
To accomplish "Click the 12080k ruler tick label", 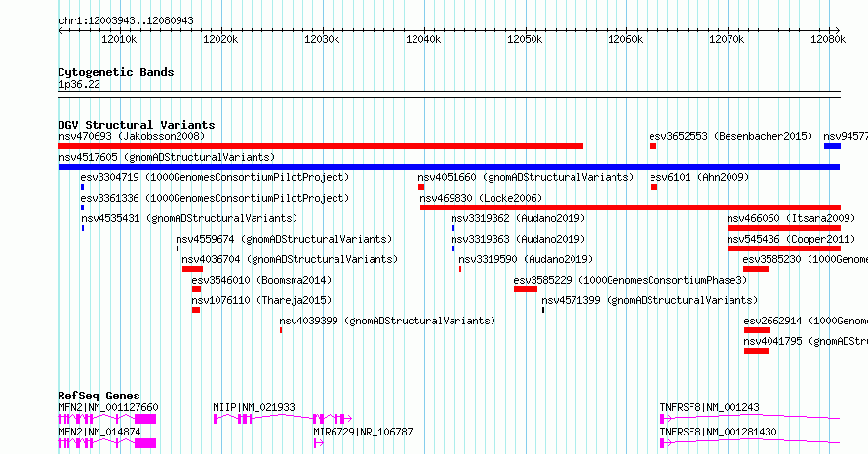I will pyautogui.click(x=828, y=39).
